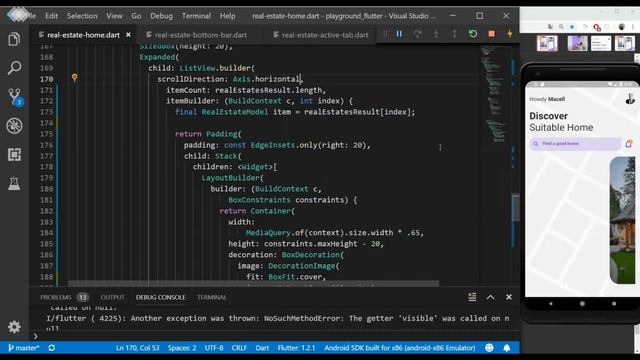640x360 pixels.
Task: Click the purple design thumbnail in browser
Action: (x=578, y=43)
